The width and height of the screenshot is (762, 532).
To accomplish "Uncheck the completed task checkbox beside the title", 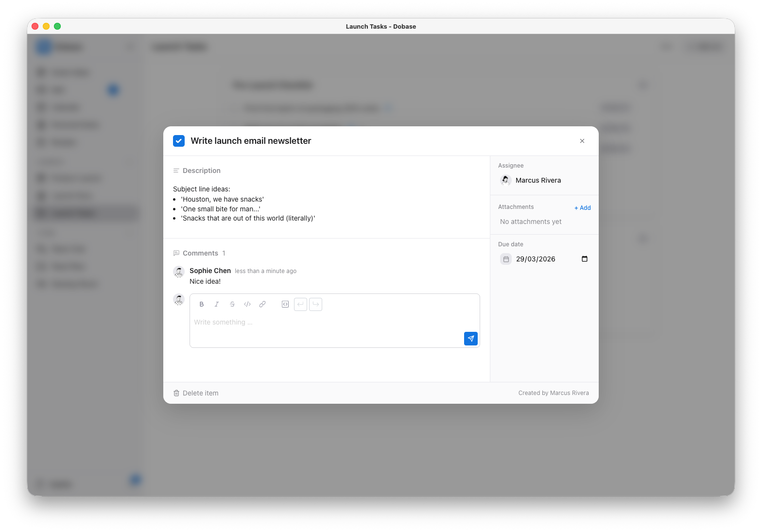I will click(179, 141).
